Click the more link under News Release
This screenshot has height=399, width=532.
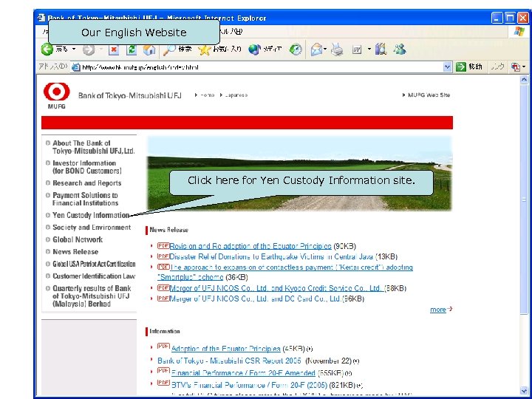click(x=438, y=310)
